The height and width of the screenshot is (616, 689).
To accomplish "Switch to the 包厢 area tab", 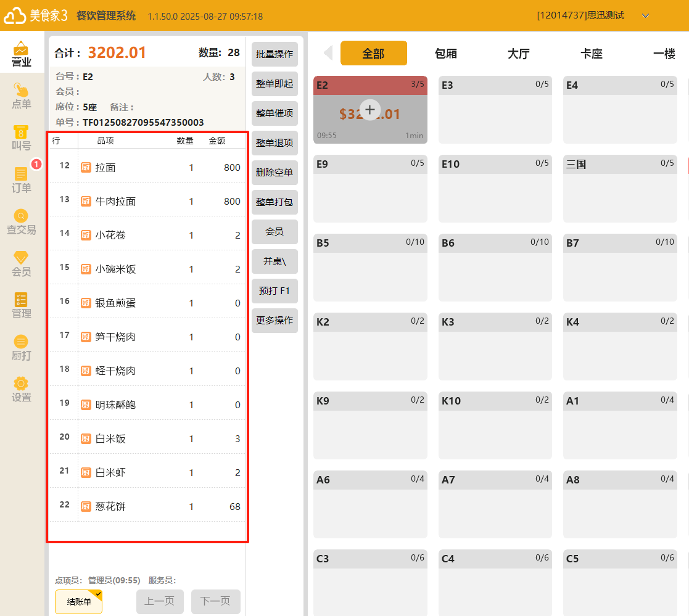I will point(446,54).
